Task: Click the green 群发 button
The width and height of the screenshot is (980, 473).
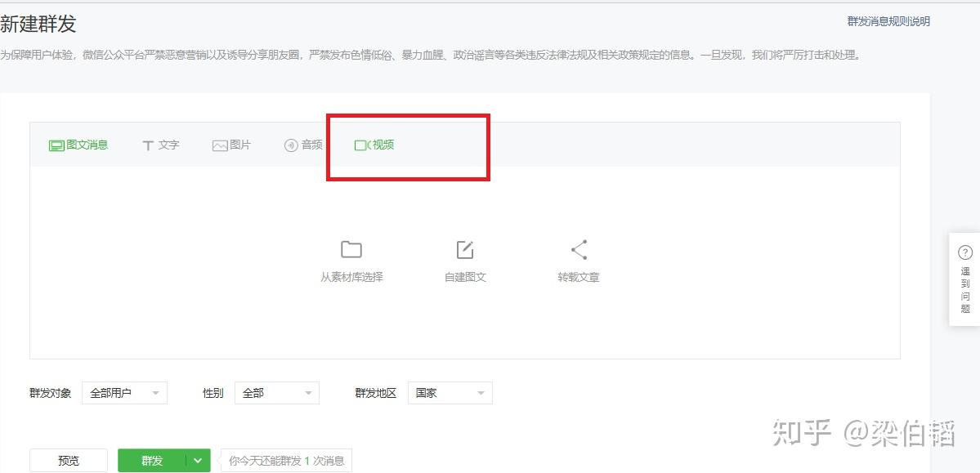Action: click(152, 461)
